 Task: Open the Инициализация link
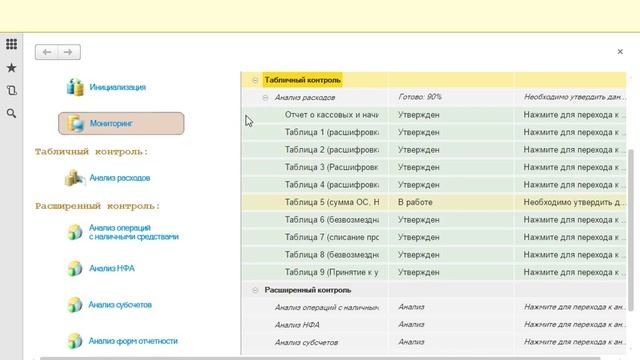118,87
